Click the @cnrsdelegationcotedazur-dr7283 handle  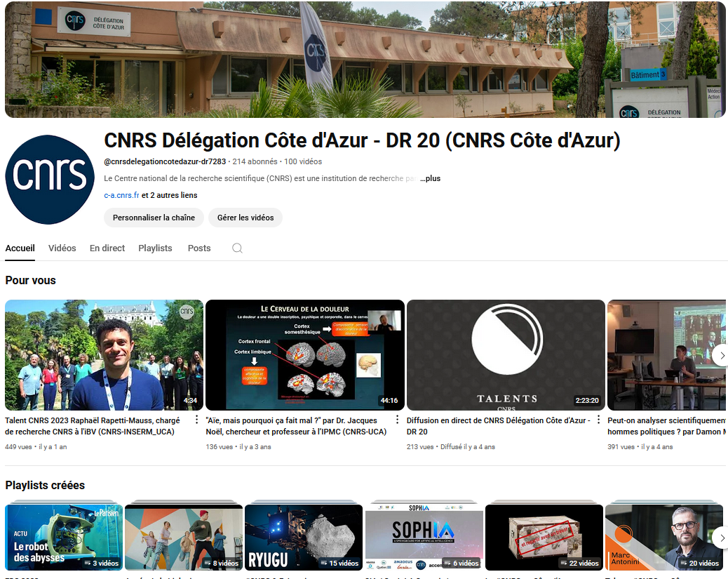point(165,161)
